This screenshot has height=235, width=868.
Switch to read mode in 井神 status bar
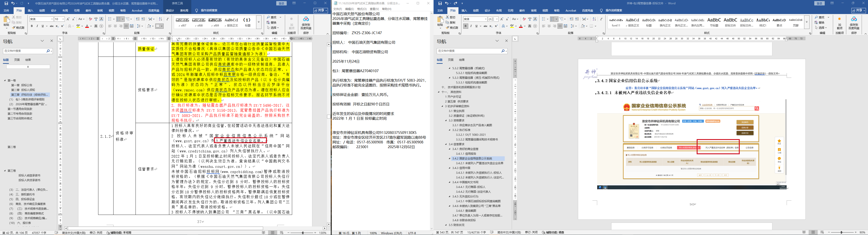pyautogui.click(x=804, y=233)
